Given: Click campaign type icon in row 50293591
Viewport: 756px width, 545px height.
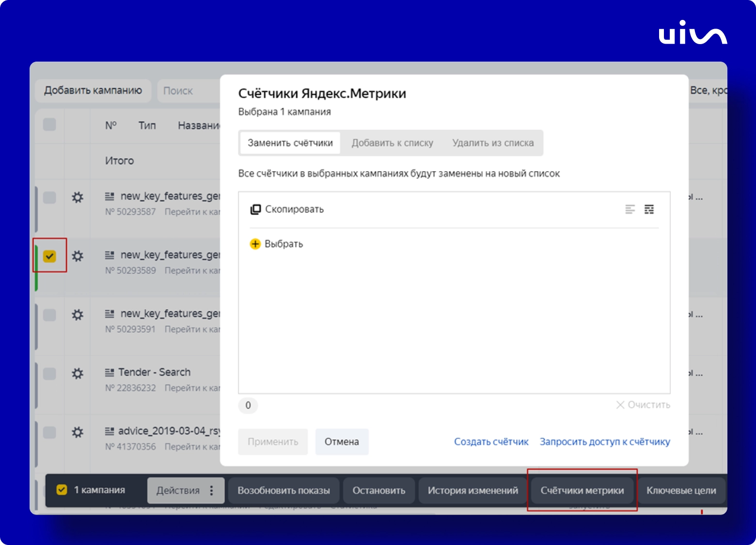Looking at the screenshot, I should coord(110,314).
